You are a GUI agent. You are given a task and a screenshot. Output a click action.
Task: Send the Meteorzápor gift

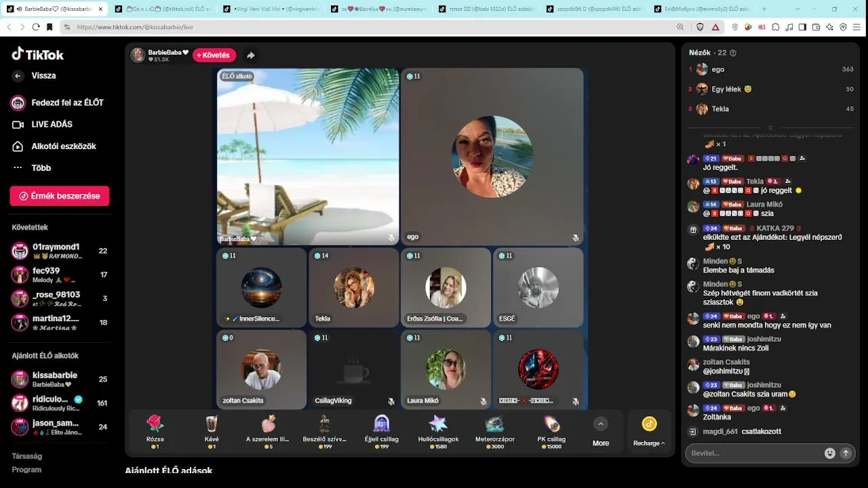(494, 431)
